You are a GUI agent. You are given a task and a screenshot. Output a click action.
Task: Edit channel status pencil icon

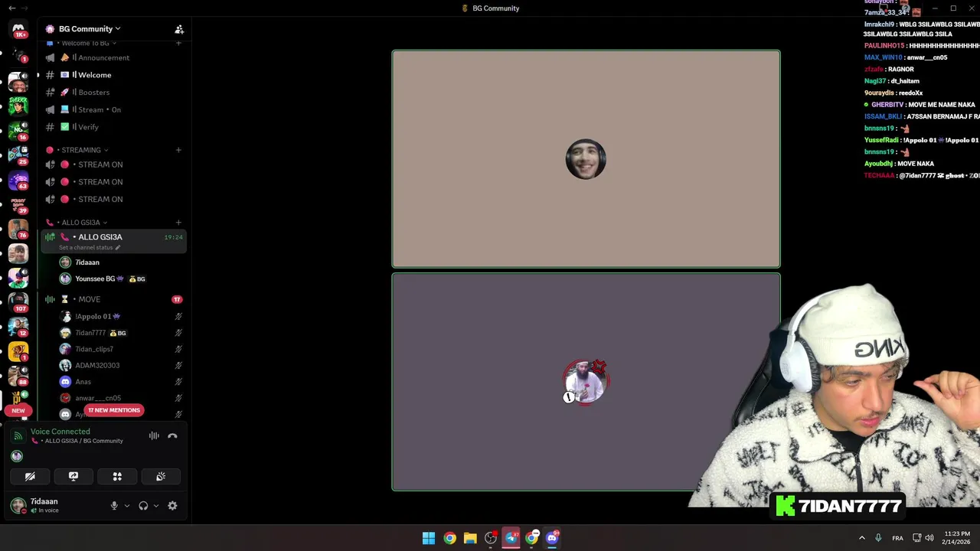pos(117,248)
